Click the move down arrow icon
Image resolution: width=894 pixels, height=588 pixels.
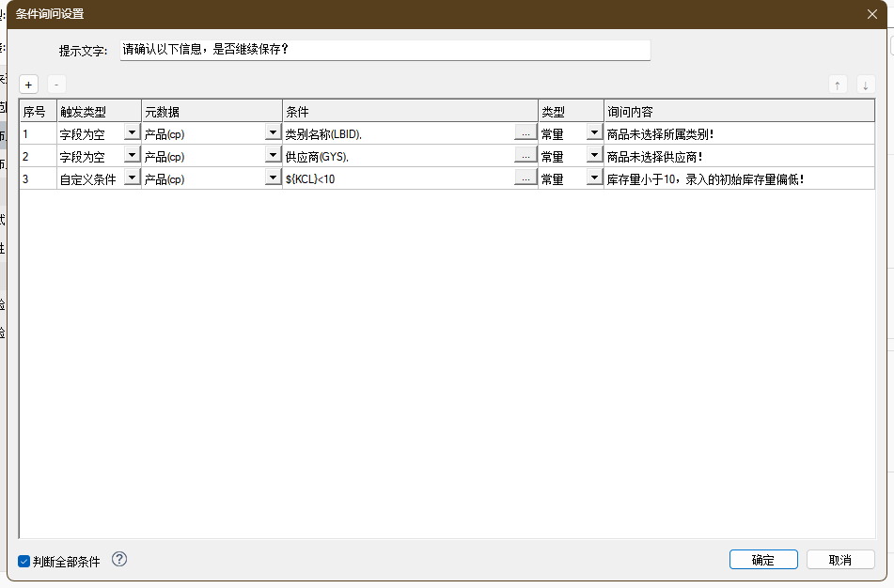pyautogui.click(x=866, y=85)
